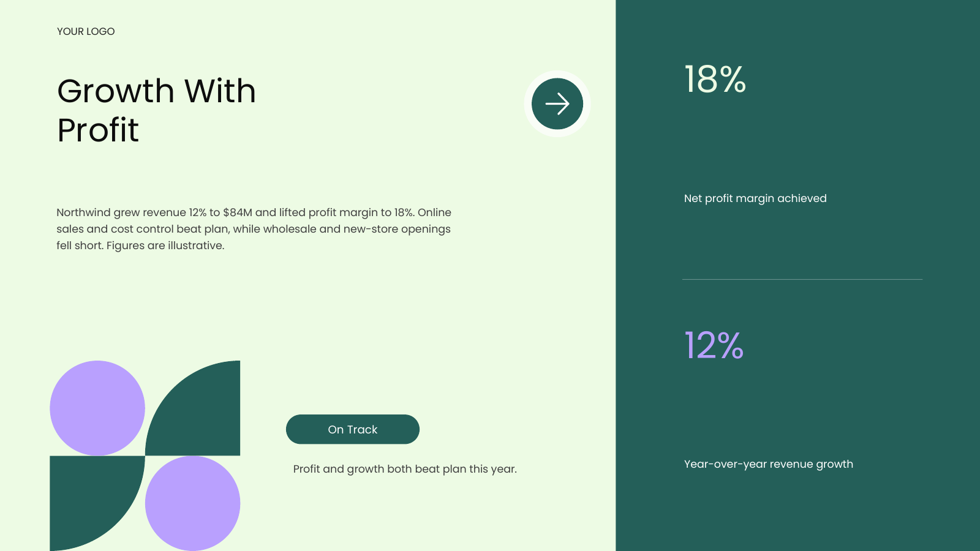
Task: Select the purple 12% statistic figure
Action: point(714,345)
